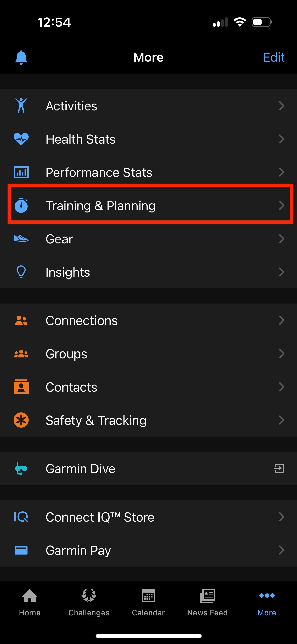Open the Garmin Pay wallet icon
The width and height of the screenshot is (297, 644).
coord(21,550)
